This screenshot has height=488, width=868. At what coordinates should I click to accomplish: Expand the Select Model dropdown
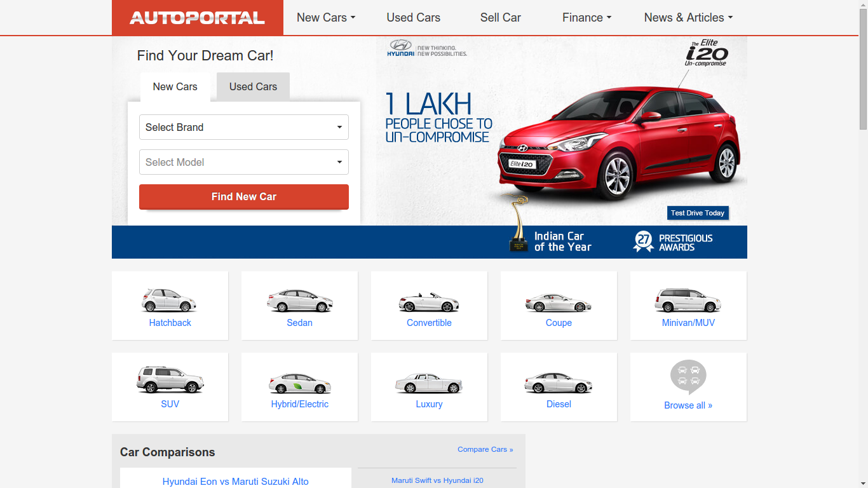pos(244,162)
